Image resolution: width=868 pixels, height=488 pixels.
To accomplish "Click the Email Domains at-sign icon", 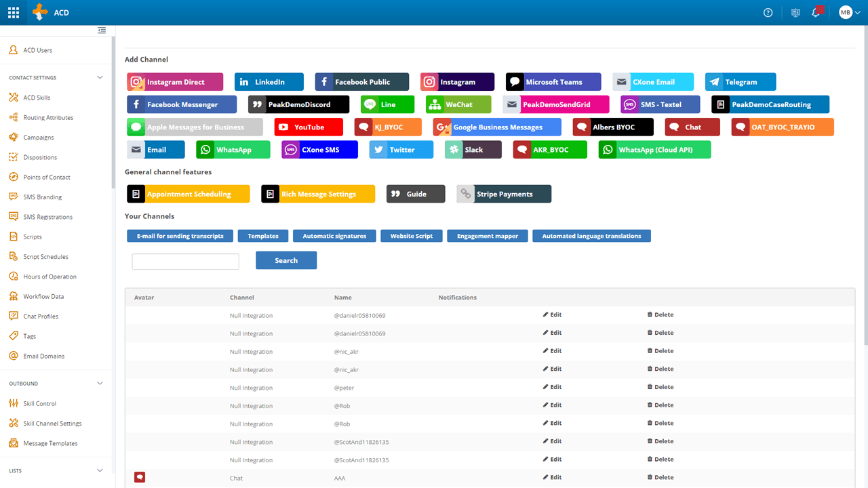I will pos(13,356).
